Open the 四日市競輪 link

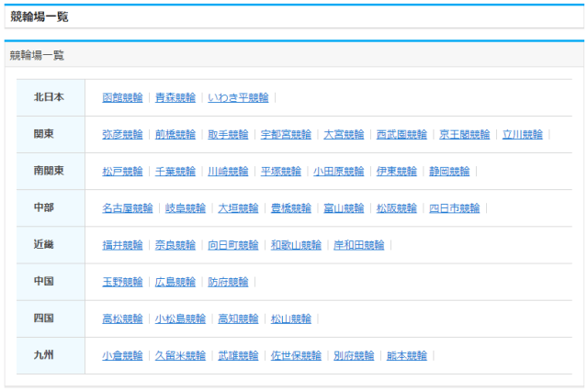point(454,207)
